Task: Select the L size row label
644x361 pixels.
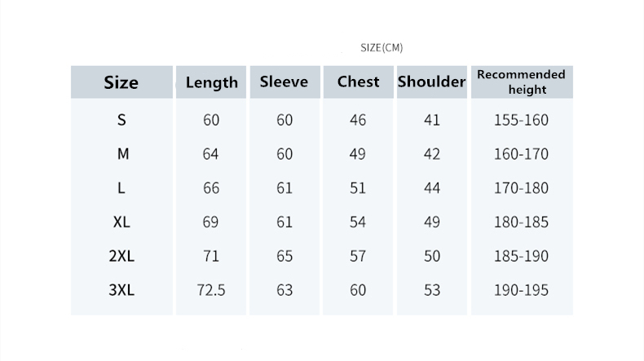Action: [x=121, y=188]
